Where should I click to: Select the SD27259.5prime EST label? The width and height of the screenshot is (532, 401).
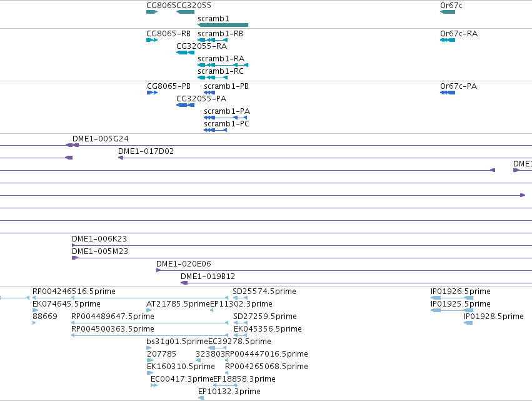[265, 317]
